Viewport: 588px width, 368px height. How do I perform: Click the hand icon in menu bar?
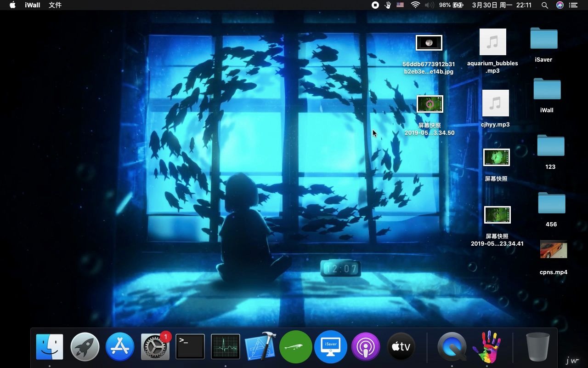[x=388, y=5]
